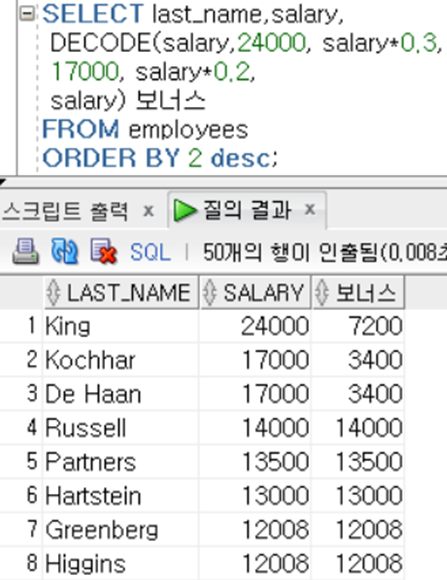Image resolution: width=447 pixels, height=580 pixels.
Task: Select the Russell cell
Action: [x=121, y=428]
